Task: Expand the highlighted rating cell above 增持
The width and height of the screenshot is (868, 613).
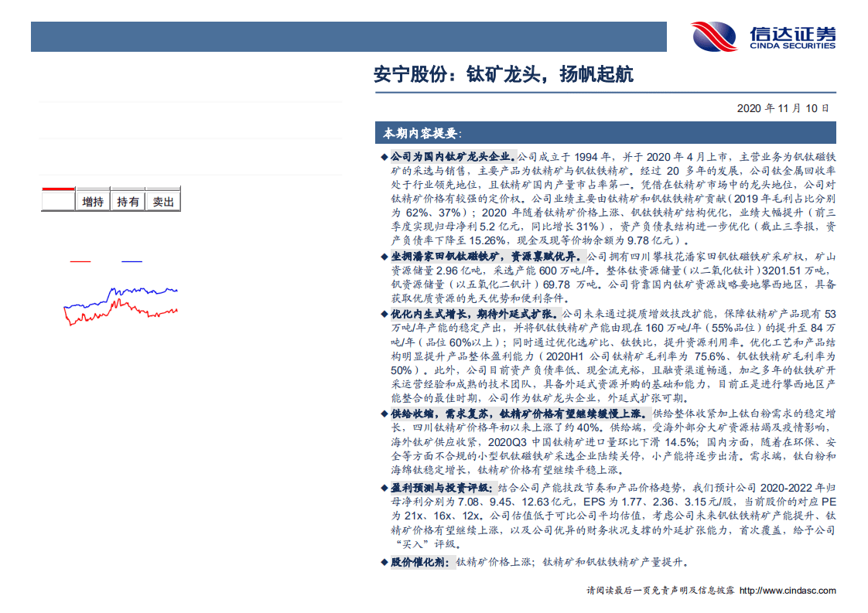Action: 59,189
